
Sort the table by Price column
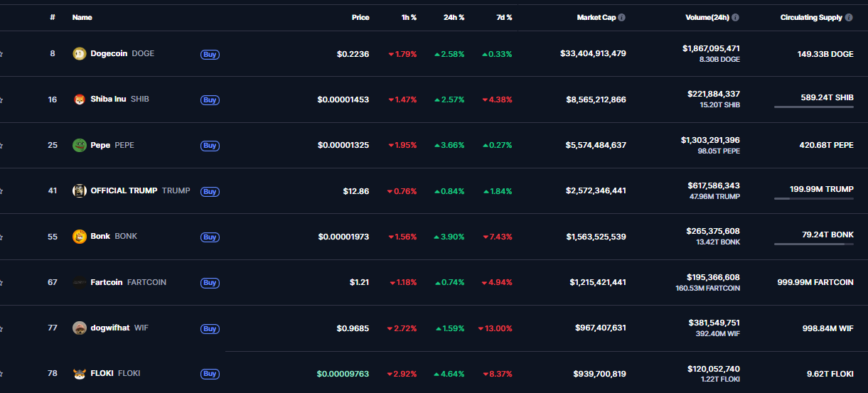click(360, 18)
